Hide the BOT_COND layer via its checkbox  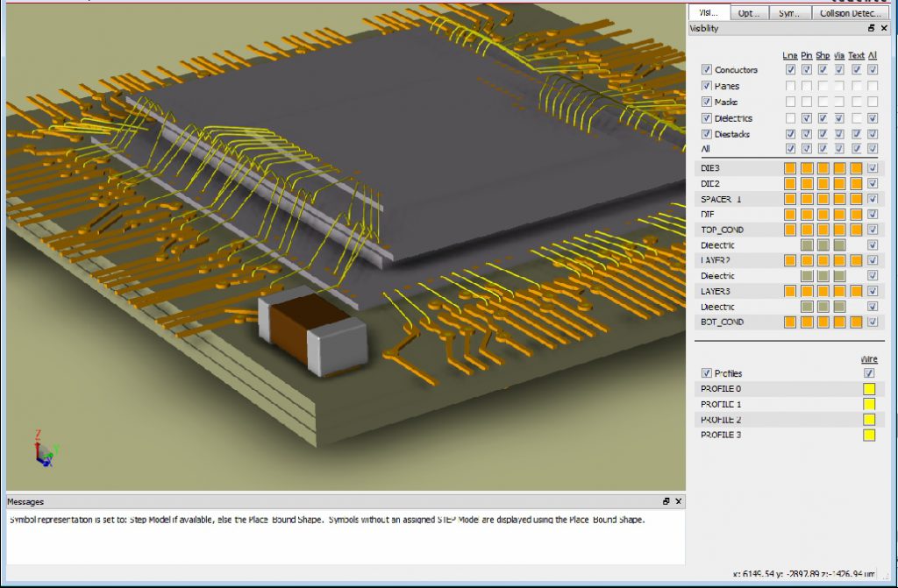click(x=873, y=322)
